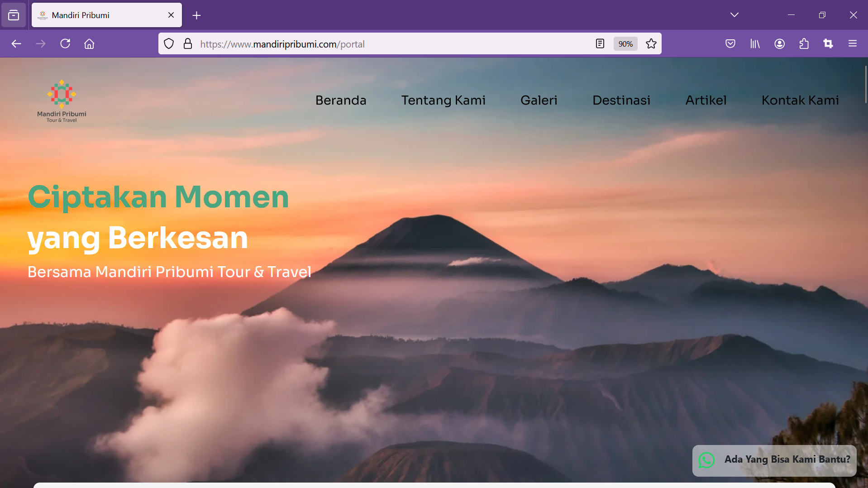The width and height of the screenshot is (868, 488).
Task: Open the Firefox home page icon
Action: [x=89, y=44]
